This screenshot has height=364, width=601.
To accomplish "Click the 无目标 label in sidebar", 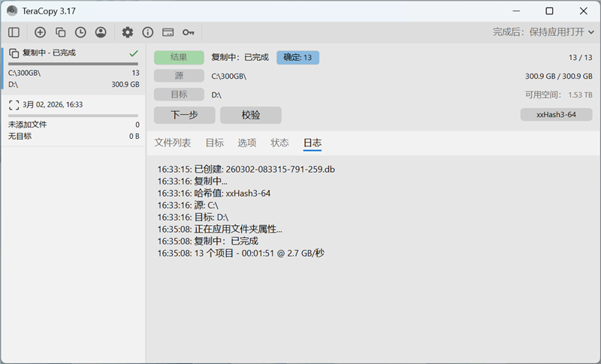I will (x=20, y=136).
